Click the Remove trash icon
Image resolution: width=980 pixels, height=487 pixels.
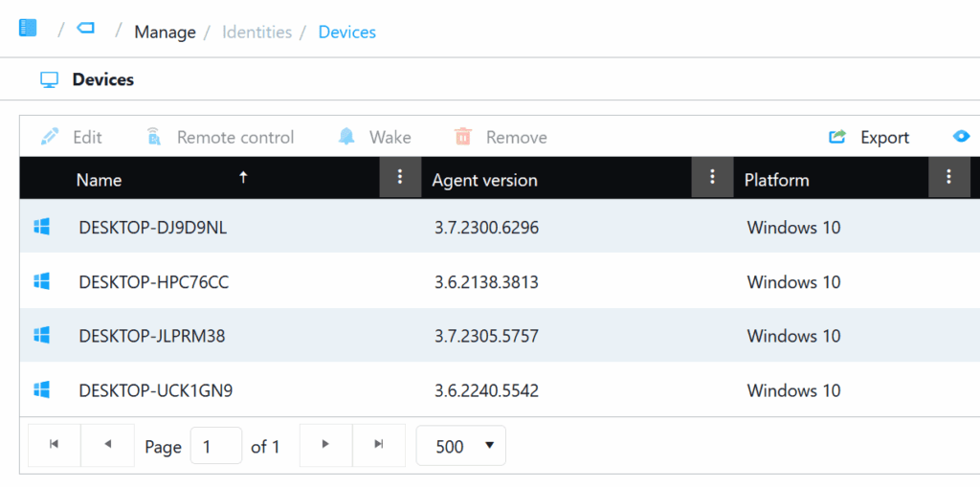[463, 137]
